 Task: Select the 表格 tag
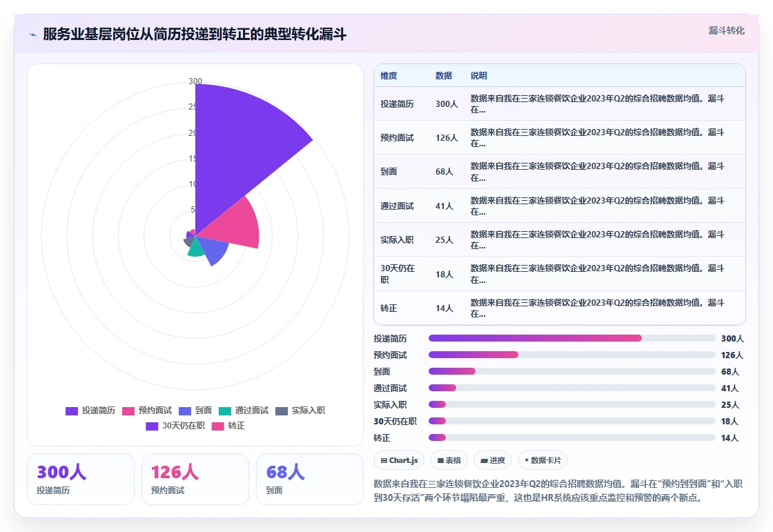(449, 460)
